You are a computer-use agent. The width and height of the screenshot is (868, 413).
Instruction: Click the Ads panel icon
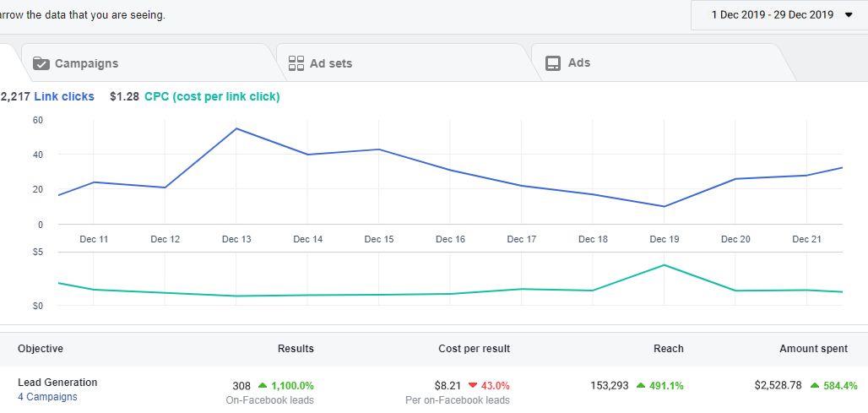tap(553, 63)
